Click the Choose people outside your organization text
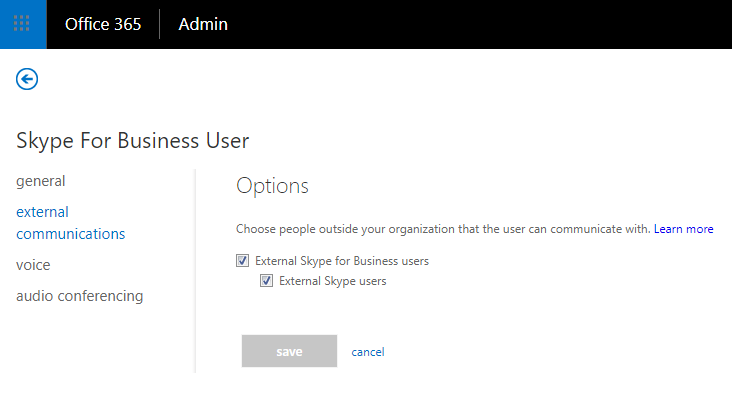This screenshot has height=399, width=732. click(443, 229)
